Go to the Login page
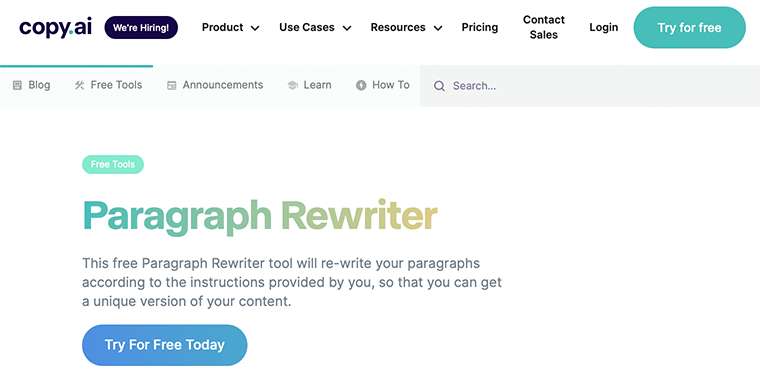This screenshot has width=760, height=383. (x=603, y=27)
